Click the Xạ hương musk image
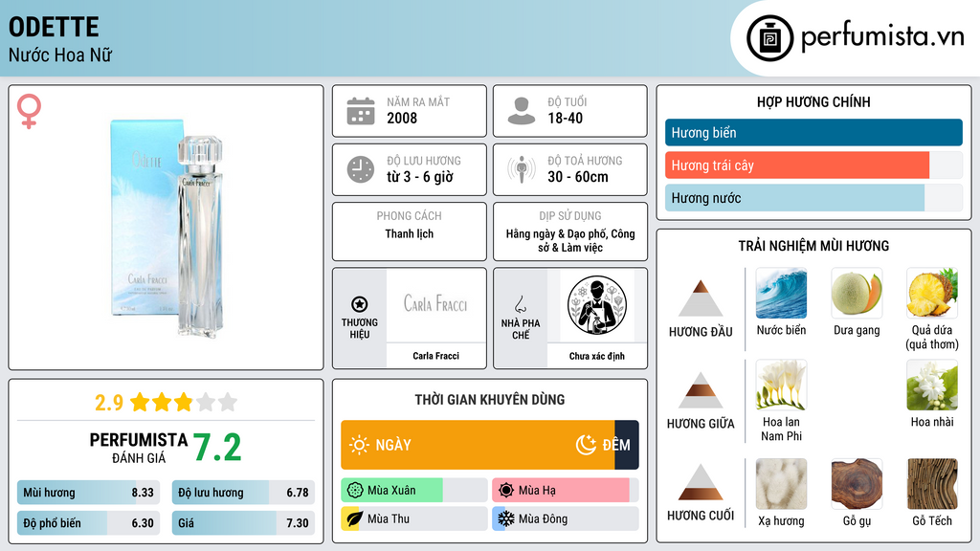Image resolution: width=980 pixels, height=551 pixels. [781, 484]
